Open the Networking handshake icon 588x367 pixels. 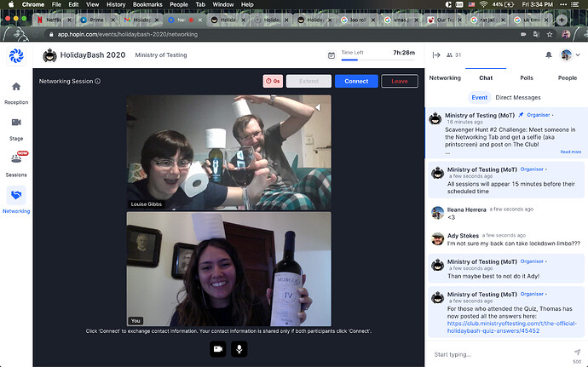coord(16,195)
